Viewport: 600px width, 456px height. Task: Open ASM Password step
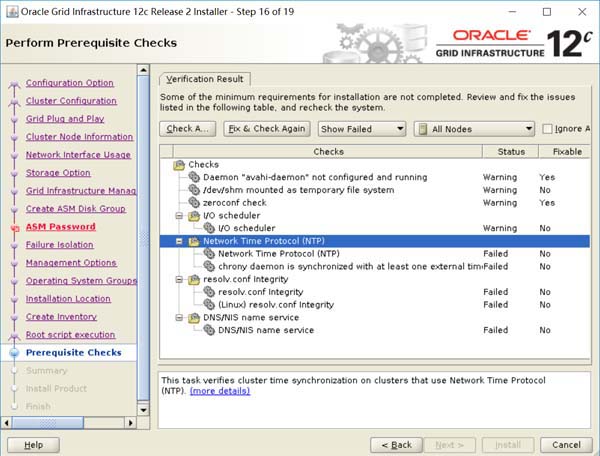click(61, 226)
